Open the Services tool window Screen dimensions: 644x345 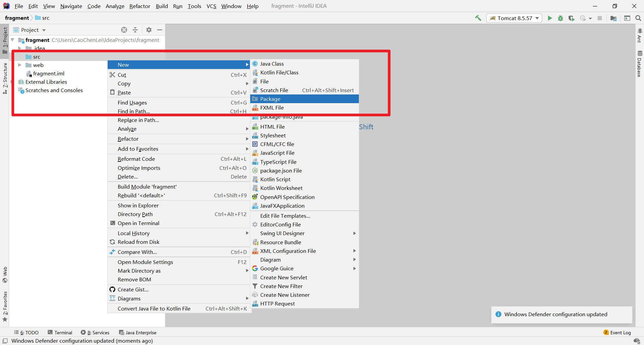95,333
